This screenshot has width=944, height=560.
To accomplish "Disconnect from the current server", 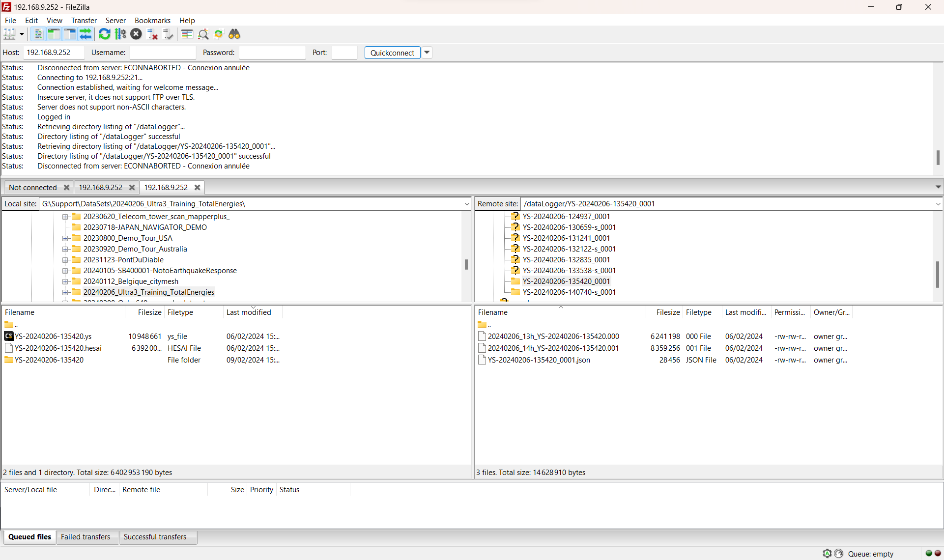I will 152,34.
